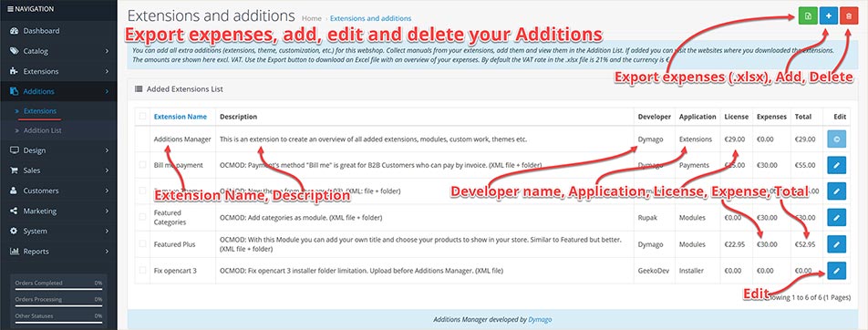Tick the Fix opencart 3 row checkbox

(x=143, y=271)
